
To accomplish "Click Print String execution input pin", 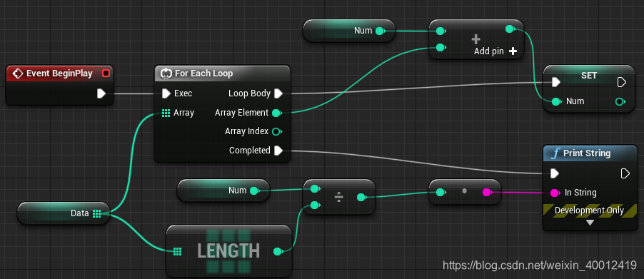I will [555, 173].
